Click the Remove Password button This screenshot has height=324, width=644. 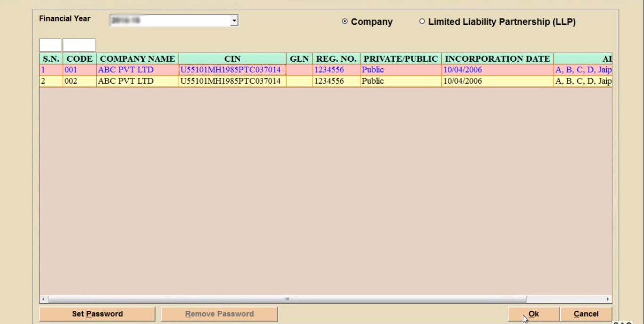tap(219, 314)
